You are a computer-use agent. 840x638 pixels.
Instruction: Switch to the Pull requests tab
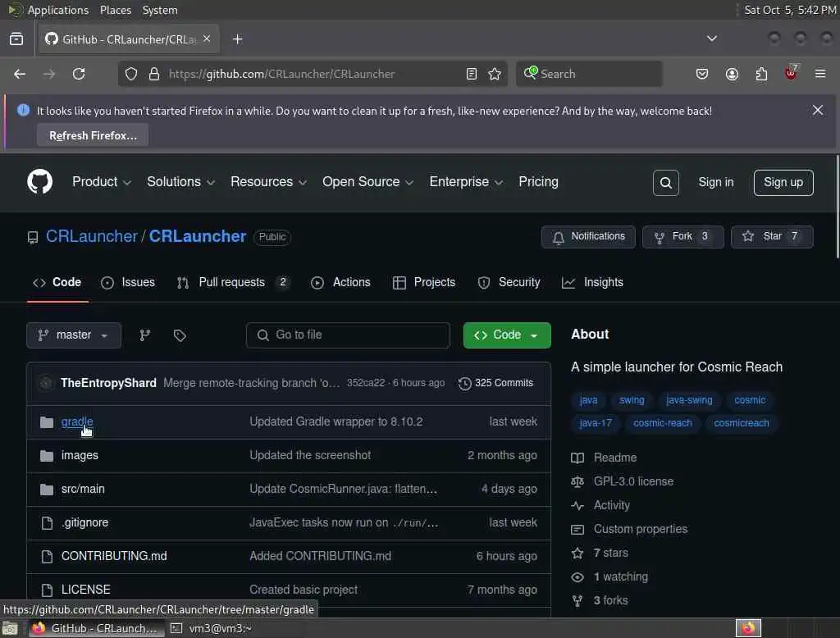pos(233,282)
